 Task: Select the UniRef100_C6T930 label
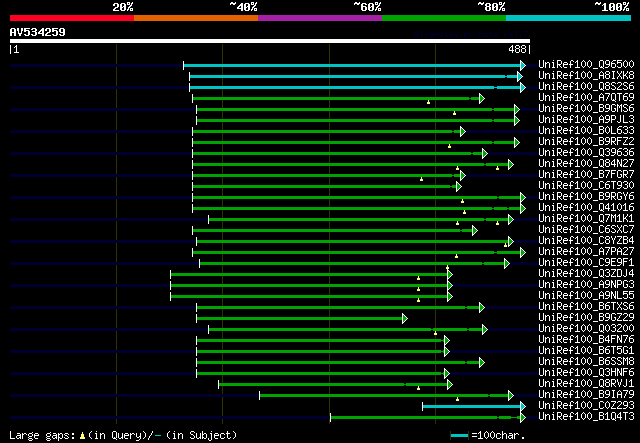point(586,186)
